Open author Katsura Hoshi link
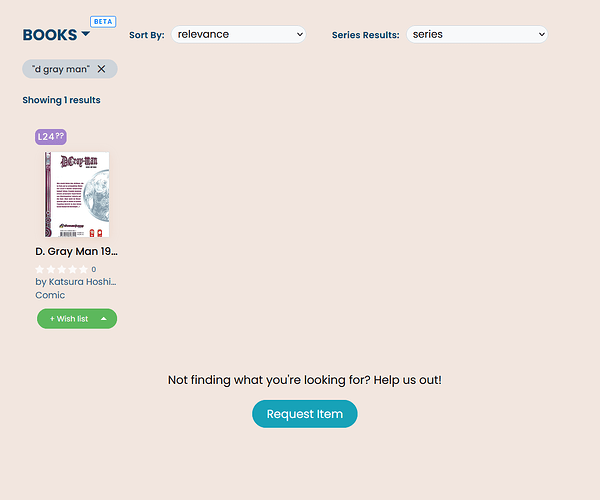The image size is (600, 500). [x=76, y=282]
